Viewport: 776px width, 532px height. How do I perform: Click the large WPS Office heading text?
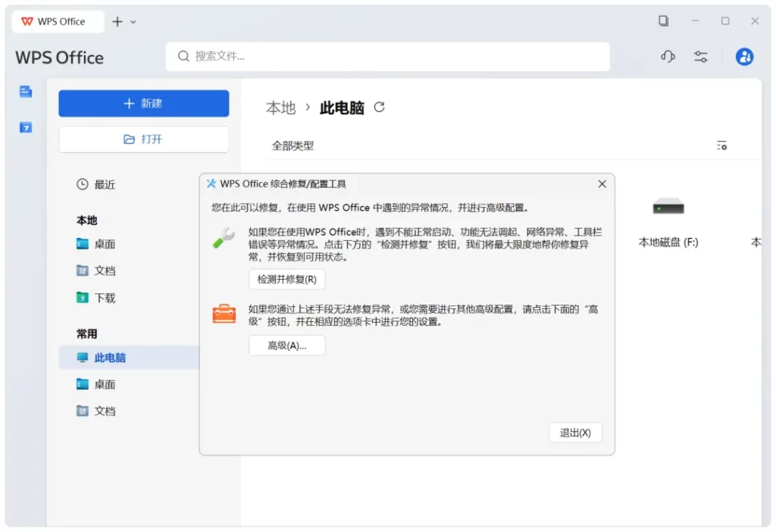click(59, 58)
